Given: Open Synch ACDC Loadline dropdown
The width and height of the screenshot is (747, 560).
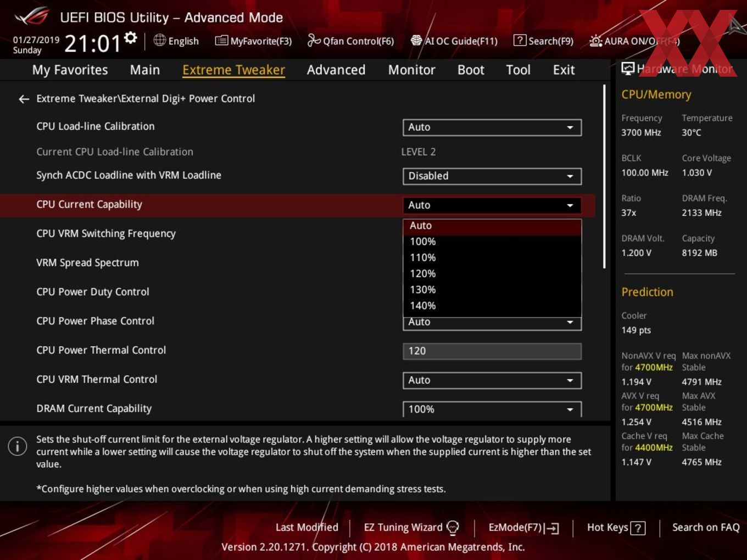Looking at the screenshot, I should (x=492, y=176).
